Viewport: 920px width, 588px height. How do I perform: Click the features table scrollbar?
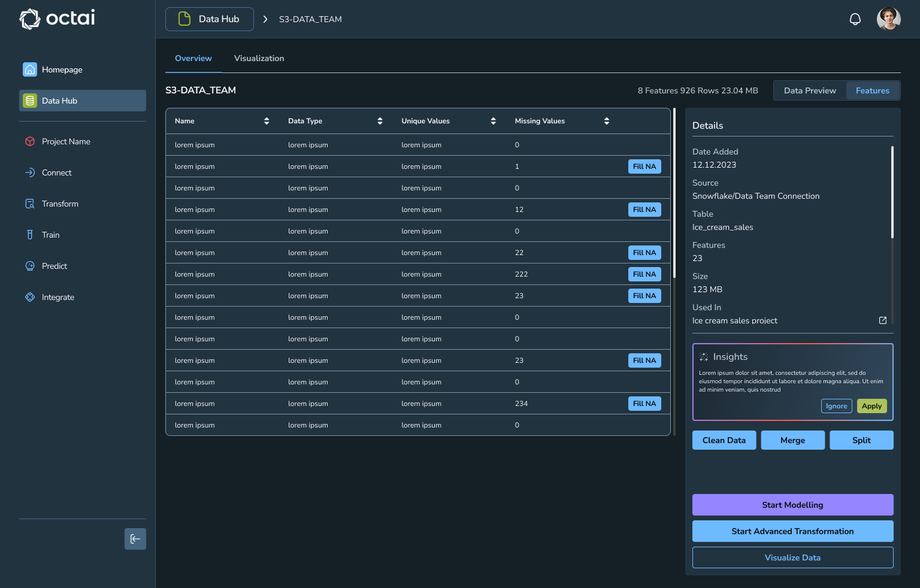click(674, 193)
